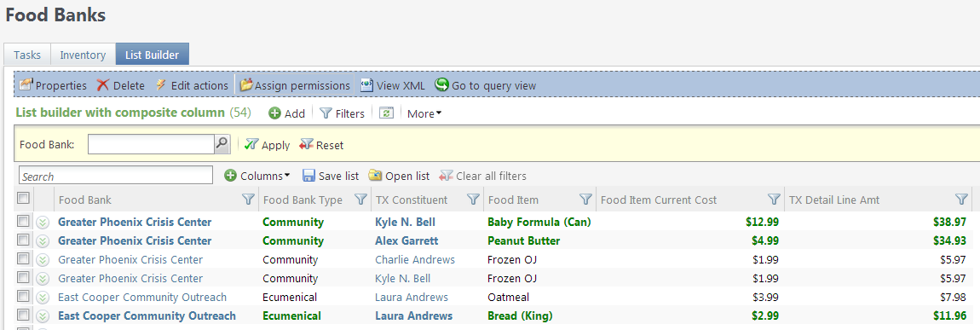Image resolution: width=980 pixels, height=330 pixels.
Task: Expand the Alex Garrett row details
Action: point(43,240)
